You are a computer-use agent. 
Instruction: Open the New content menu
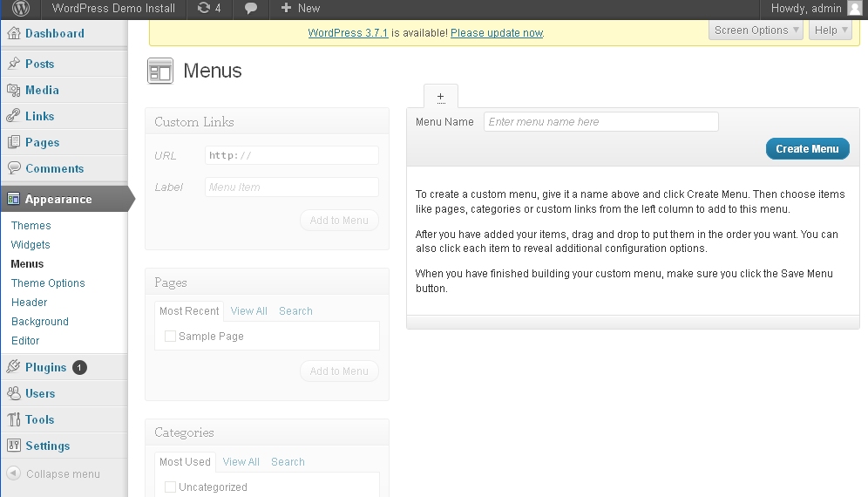[x=300, y=9]
